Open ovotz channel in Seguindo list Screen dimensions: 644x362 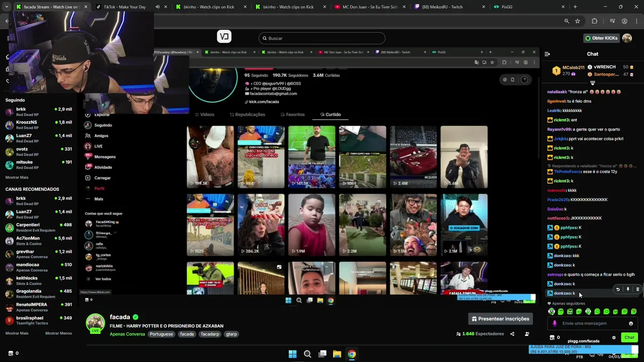click(39, 151)
